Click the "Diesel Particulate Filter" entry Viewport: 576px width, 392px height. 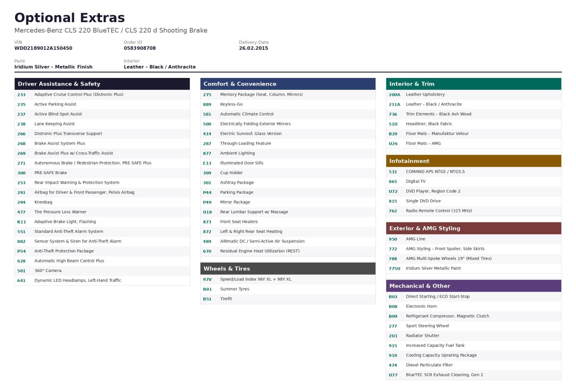click(474, 365)
